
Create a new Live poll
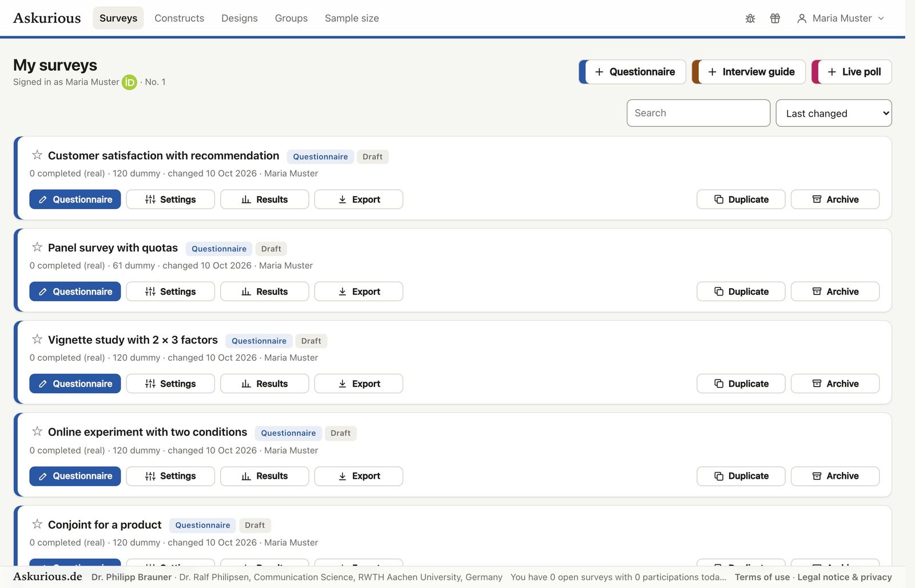coord(852,72)
